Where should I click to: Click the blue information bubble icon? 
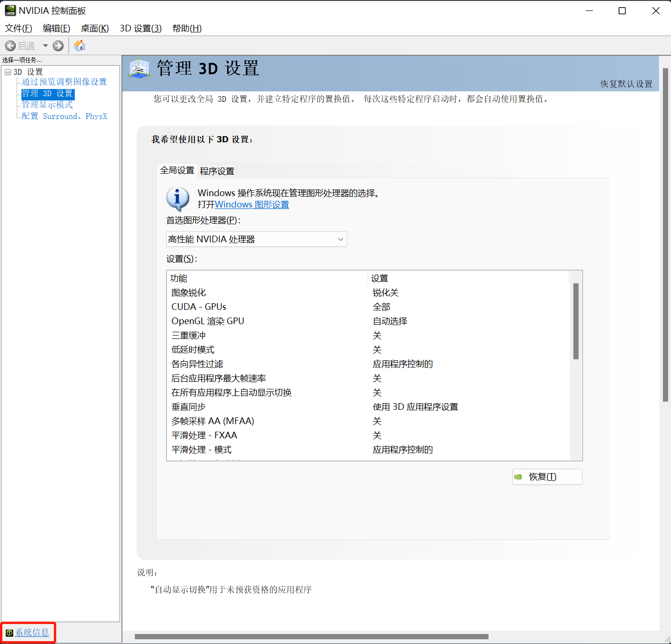point(178,199)
